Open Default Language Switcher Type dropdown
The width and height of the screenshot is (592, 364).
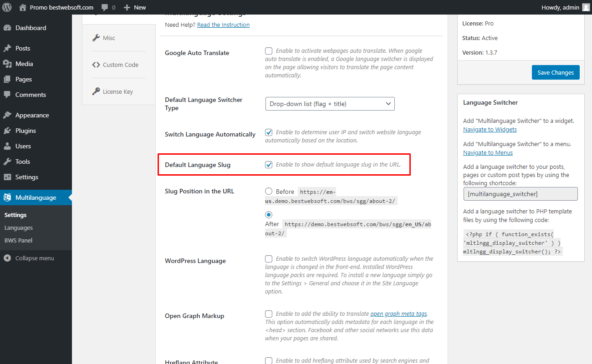[x=330, y=104]
